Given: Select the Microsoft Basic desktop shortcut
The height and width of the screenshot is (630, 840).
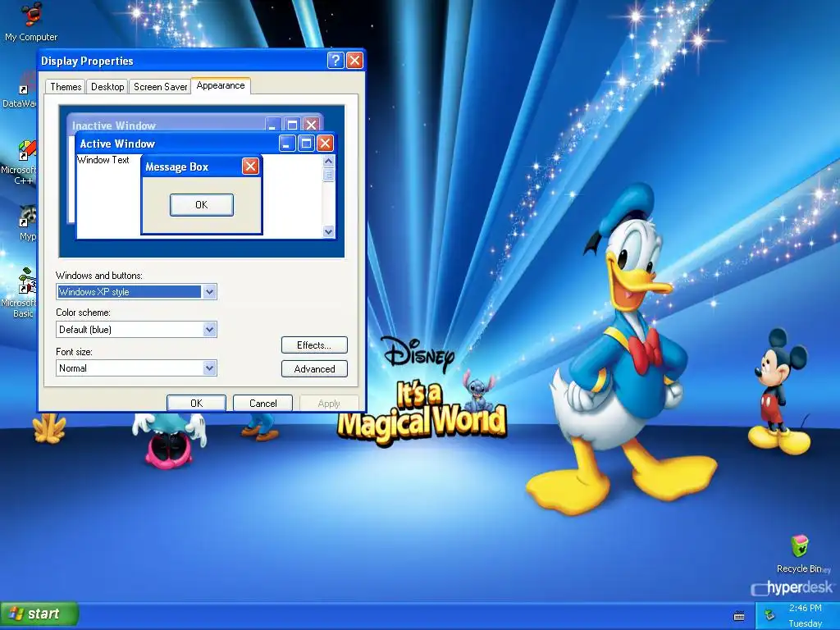Looking at the screenshot, I should pyautogui.click(x=20, y=293).
